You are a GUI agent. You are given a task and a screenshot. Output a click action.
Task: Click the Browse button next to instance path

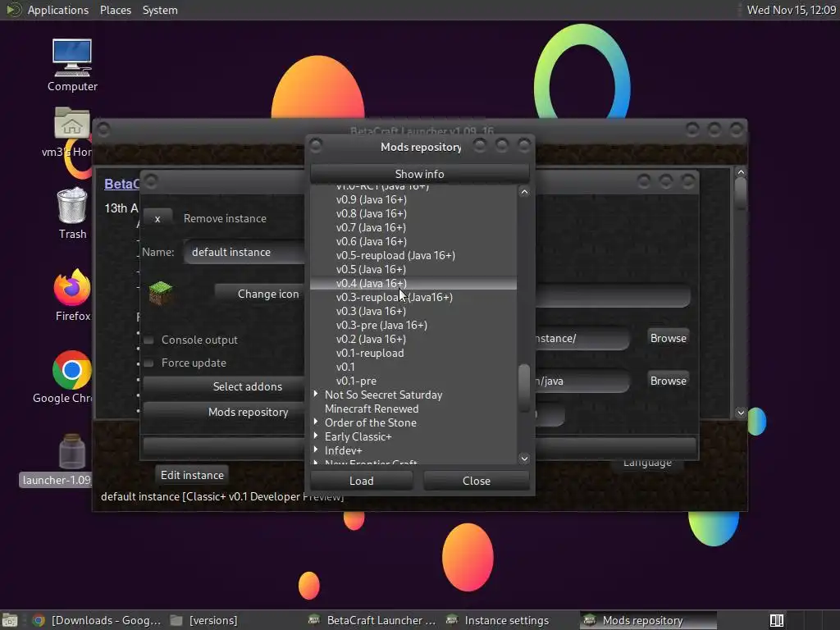pyautogui.click(x=668, y=338)
